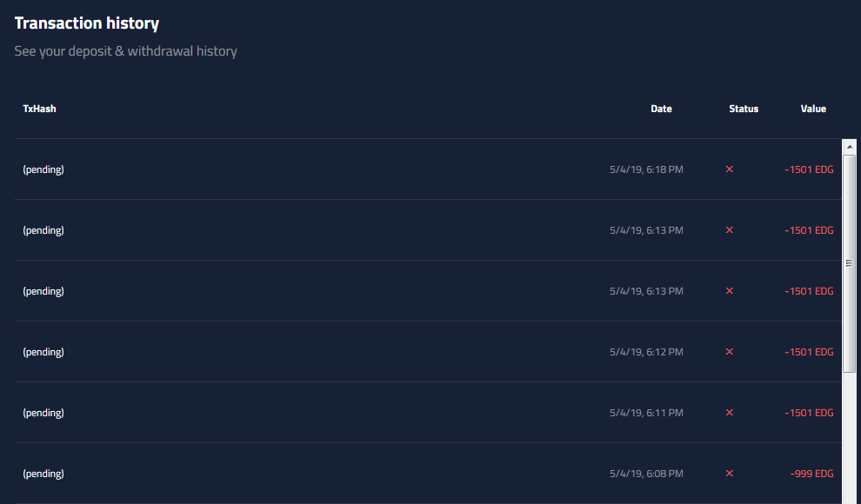Image resolution: width=861 pixels, height=504 pixels.
Task: Open the (pending) hash of 6:11 PM transaction
Action: 43,413
